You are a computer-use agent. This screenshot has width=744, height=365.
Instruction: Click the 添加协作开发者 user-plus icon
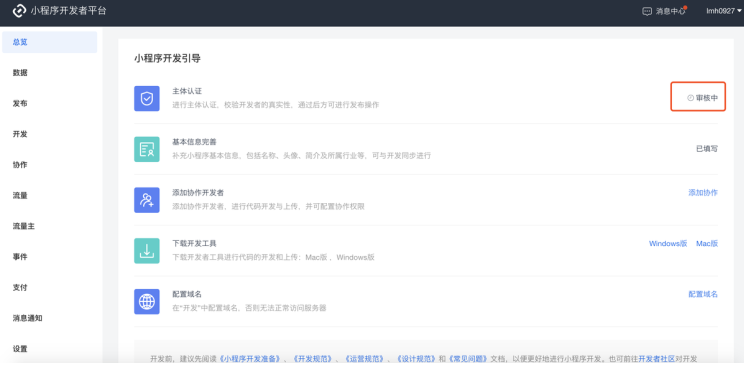point(147,200)
